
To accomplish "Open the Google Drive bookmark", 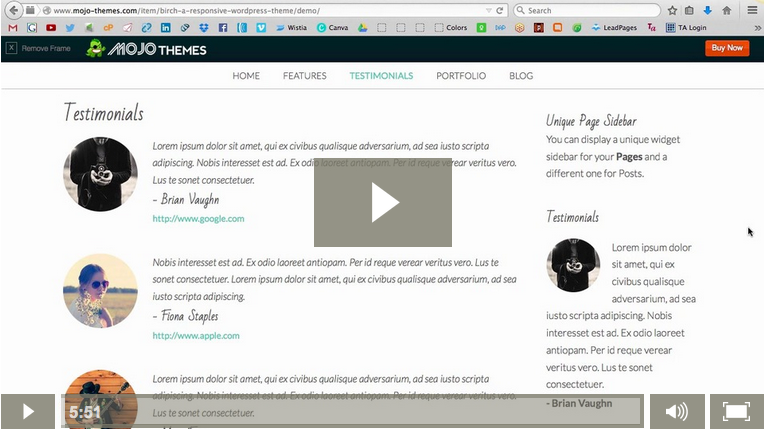I will 362,28.
